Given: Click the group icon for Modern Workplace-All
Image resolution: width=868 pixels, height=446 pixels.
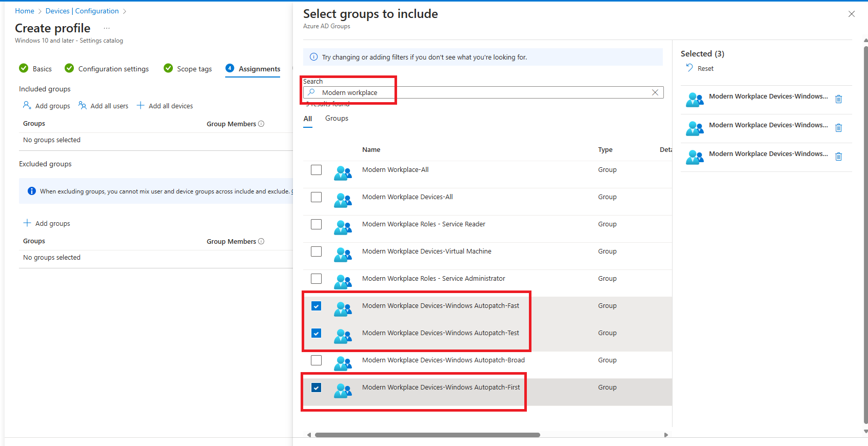Looking at the screenshot, I should point(343,173).
